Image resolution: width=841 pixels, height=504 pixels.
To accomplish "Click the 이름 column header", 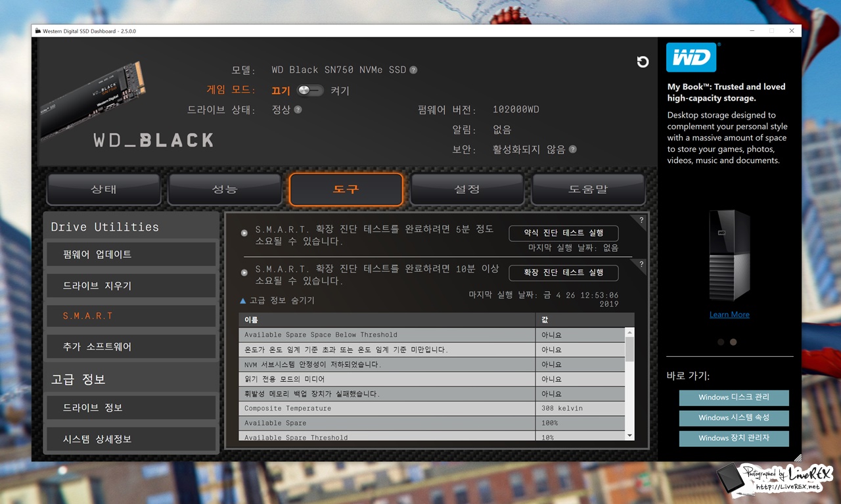I will [388, 320].
